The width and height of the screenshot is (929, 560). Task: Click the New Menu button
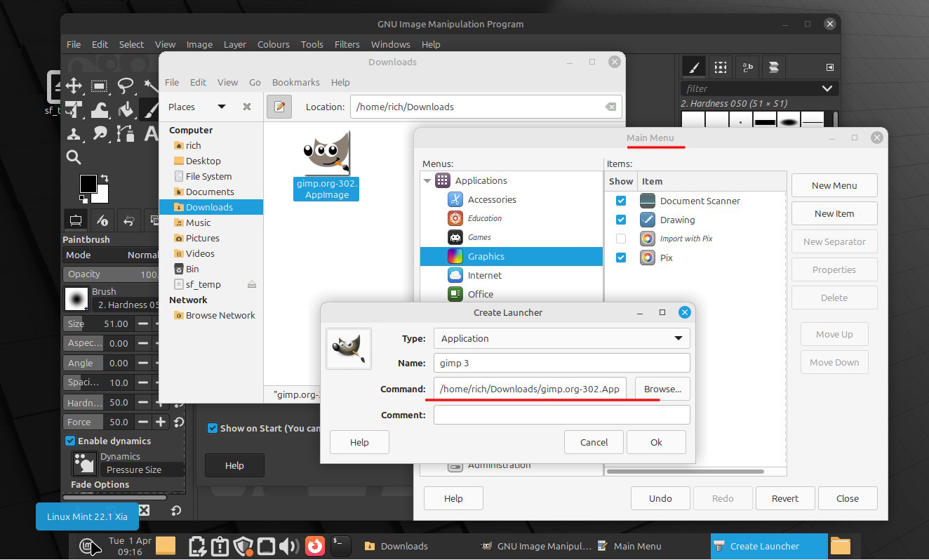point(834,185)
